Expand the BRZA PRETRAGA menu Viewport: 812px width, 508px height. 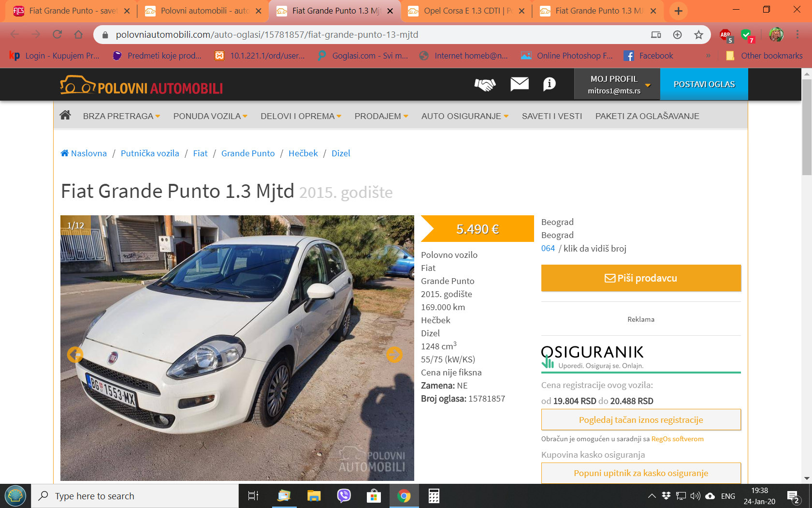point(121,116)
